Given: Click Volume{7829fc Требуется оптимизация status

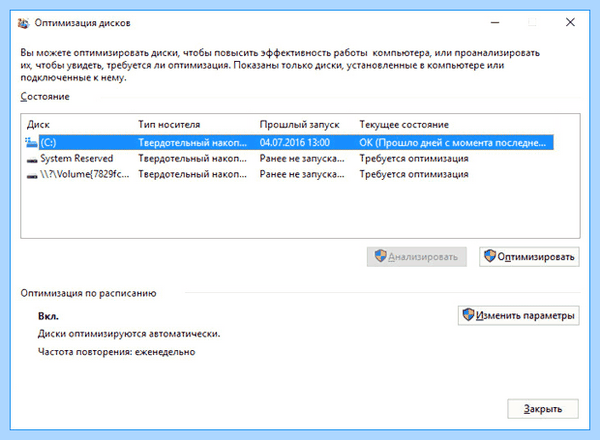Looking at the screenshot, I should point(414,174).
